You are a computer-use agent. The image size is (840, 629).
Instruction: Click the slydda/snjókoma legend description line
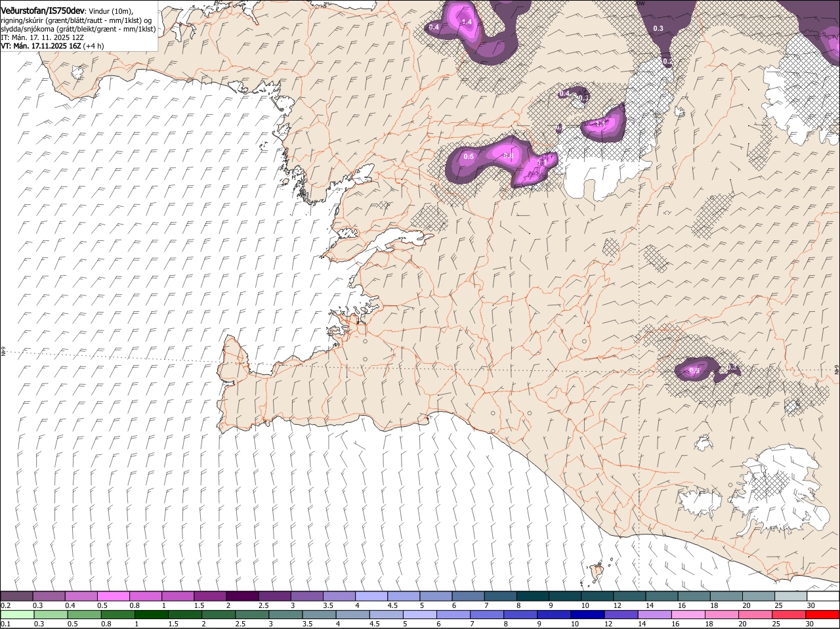[78, 29]
